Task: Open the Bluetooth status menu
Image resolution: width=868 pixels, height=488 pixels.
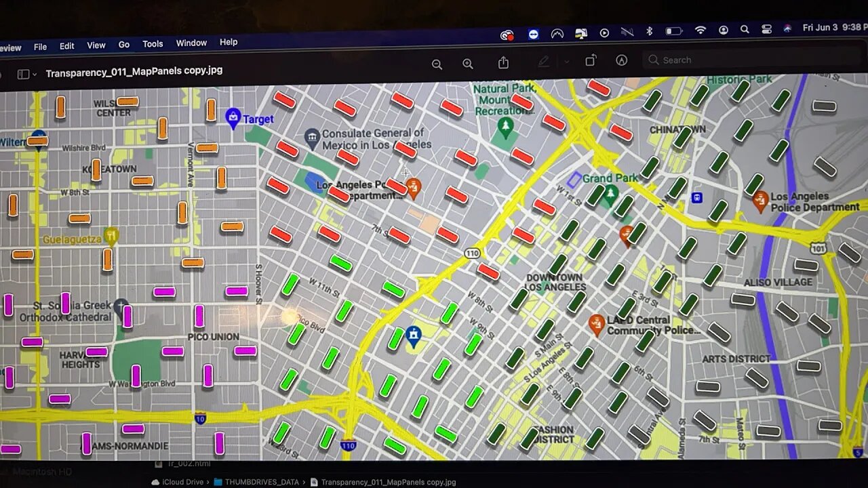Action: pyautogui.click(x=649, y=31)
